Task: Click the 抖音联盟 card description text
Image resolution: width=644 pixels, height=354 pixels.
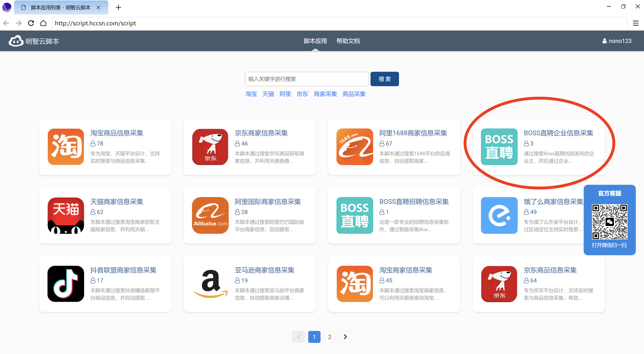Action: [125, 294]
